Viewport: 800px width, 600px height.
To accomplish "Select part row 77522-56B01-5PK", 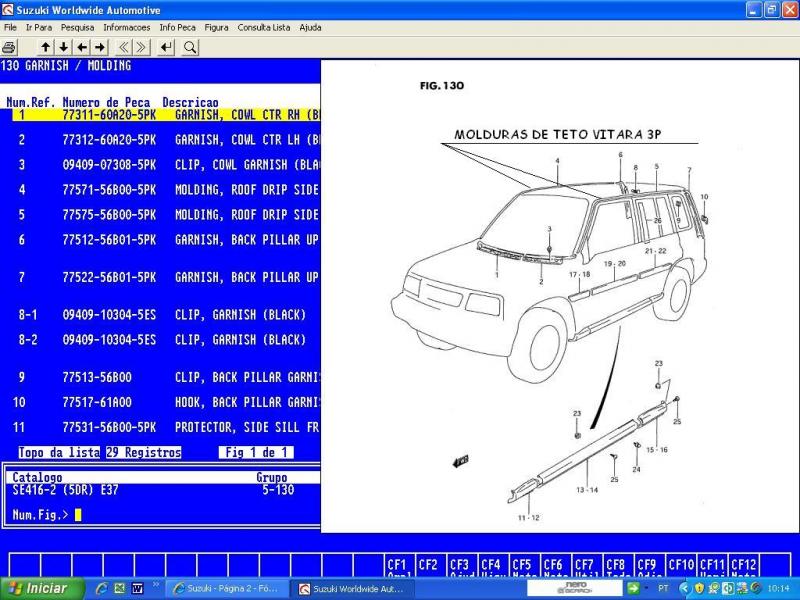I will (166, 278).
